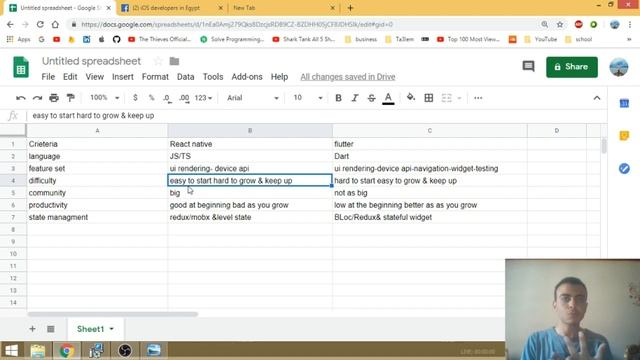Image resolution: width=640 pixels, height=360 pixels.
Task: Open the comments history icon
Action: (528, 66)
